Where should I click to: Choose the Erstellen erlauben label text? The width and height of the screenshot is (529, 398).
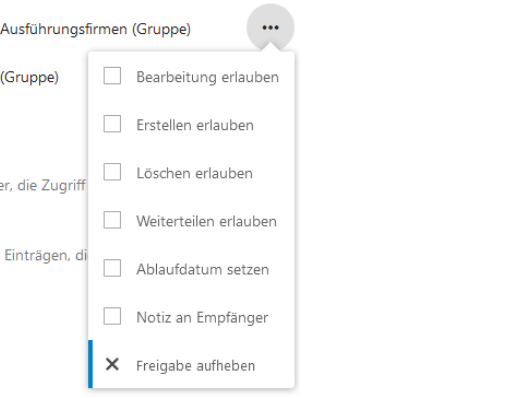click(195, 125)
